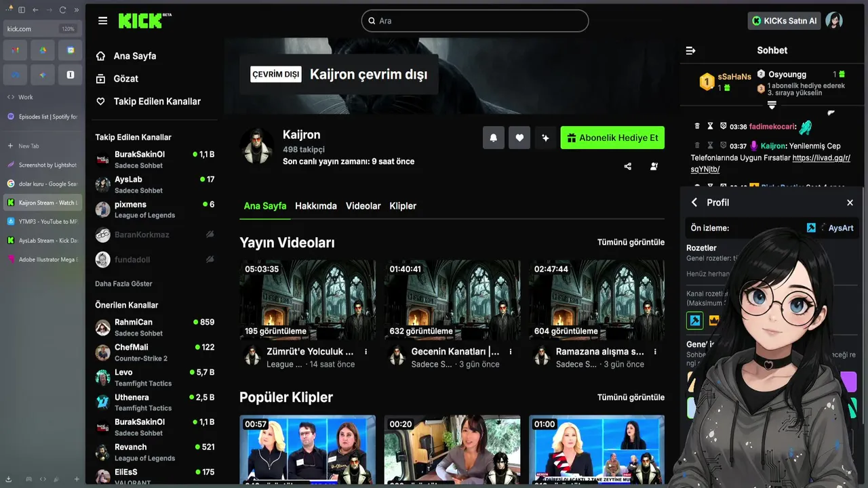Click the ban shield on fadimekocari message
The width and height of the screenshot is (868, 488).
click(x=723, y=126)
